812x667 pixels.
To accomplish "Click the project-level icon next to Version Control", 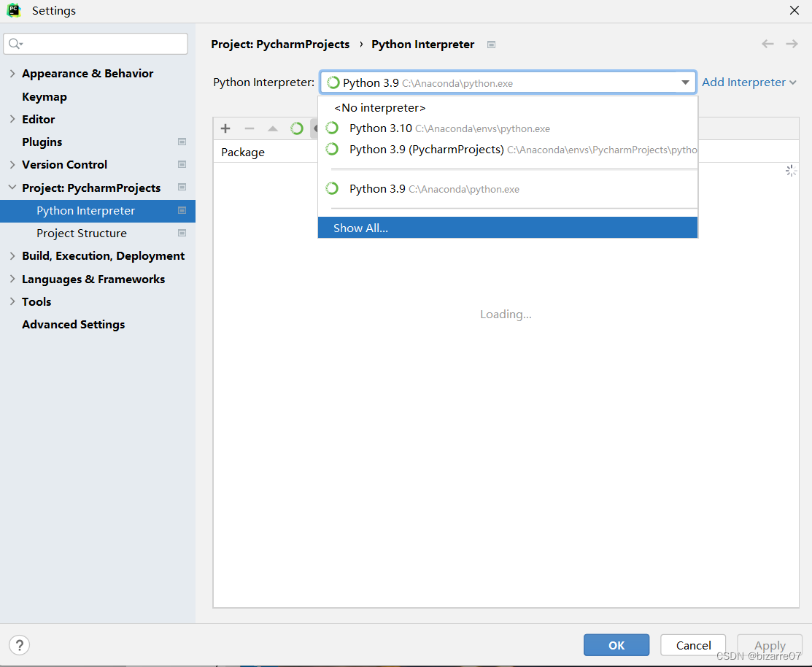I will tap(182, 165).
